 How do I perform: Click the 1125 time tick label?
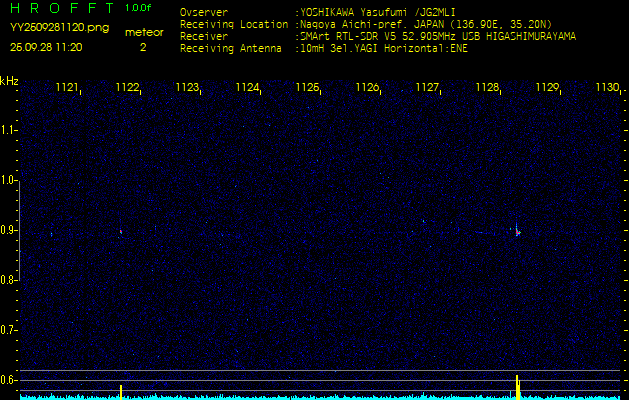tap(308, 88)
